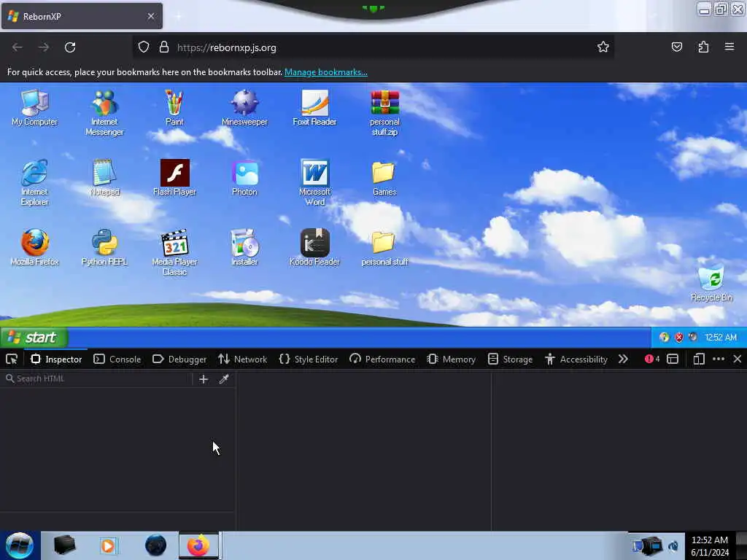This screenshot has height=560, width=747.
Task: Open the Paint desktop icon
Action: (174, 108)
